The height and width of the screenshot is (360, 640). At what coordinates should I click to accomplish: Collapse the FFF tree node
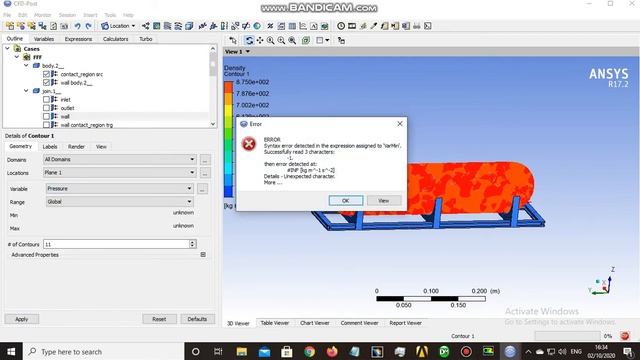(x=17, y=57)
